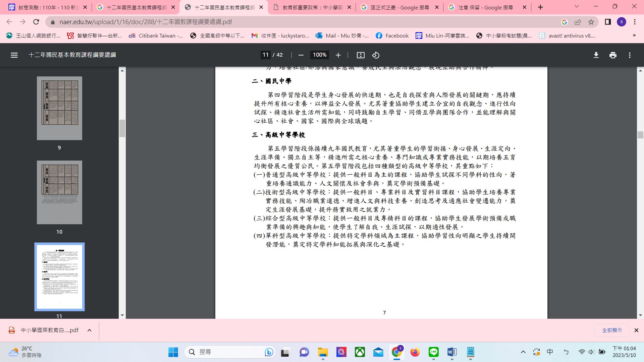This screenshot has height=362, width=644.
Task: Zoom out the PDF with minus icon
Action: (x=301, y=55)
